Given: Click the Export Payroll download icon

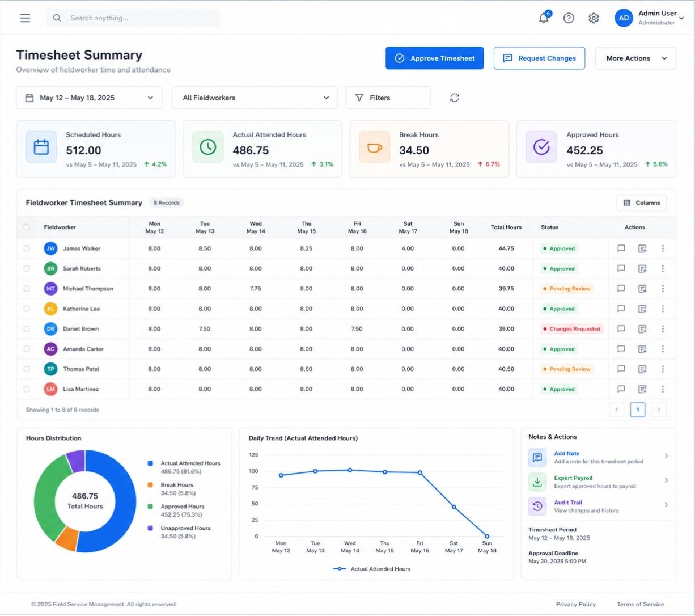Looking at the screenshot, I should 537,482.
